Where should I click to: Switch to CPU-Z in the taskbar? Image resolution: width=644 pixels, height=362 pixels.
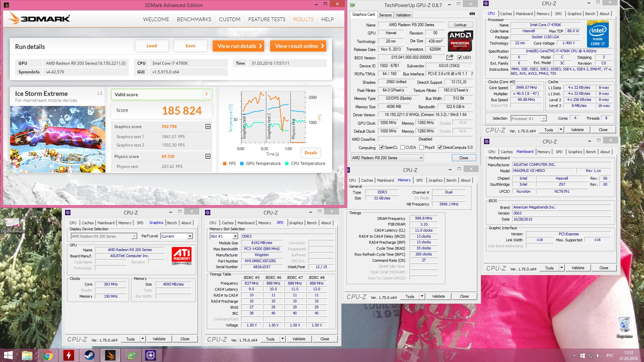(x=151, y=355)
